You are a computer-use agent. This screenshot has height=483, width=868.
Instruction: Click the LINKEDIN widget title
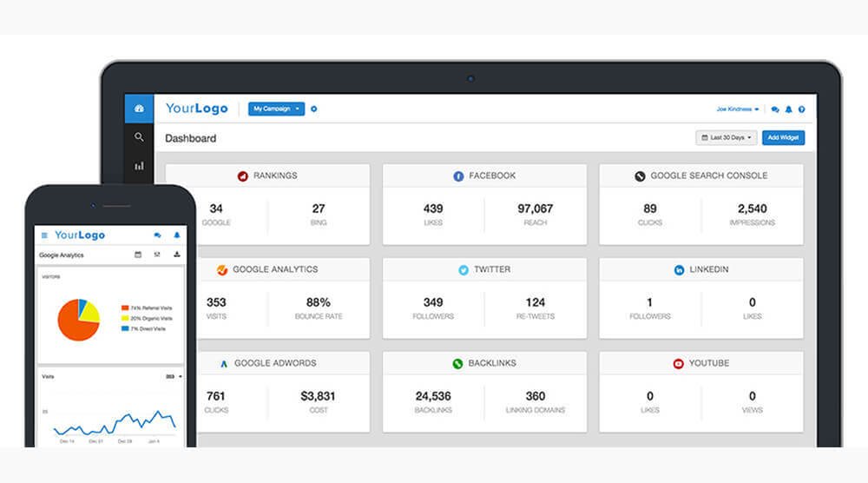tap(709, 269)
